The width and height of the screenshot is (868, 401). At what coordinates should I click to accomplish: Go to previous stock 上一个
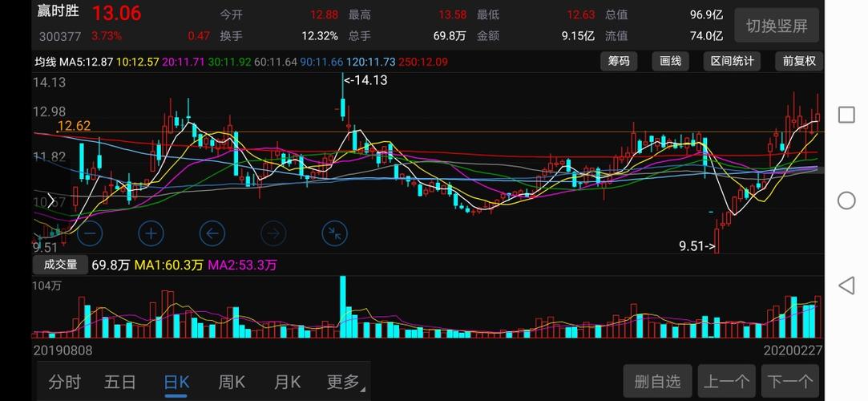[x=727, y=382]
